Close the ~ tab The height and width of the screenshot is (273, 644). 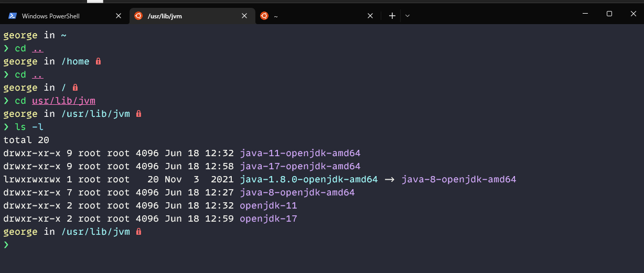pyautogui.click(x=370, y=16)
